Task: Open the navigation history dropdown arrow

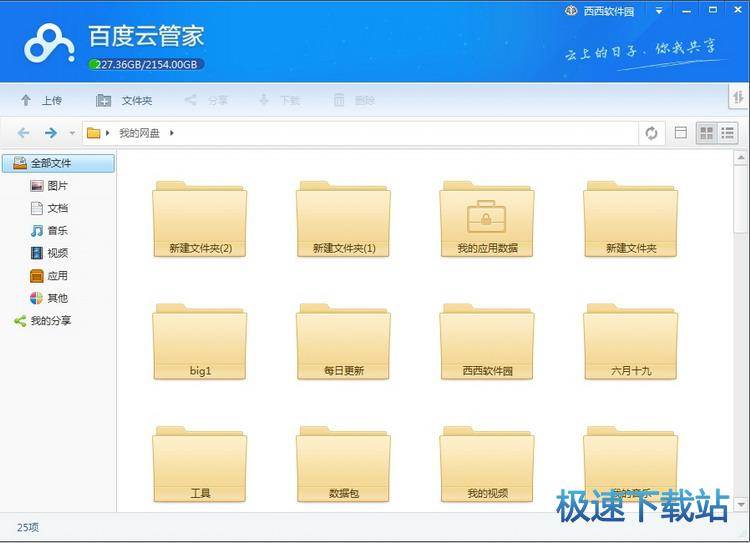Action: point(72,133)
